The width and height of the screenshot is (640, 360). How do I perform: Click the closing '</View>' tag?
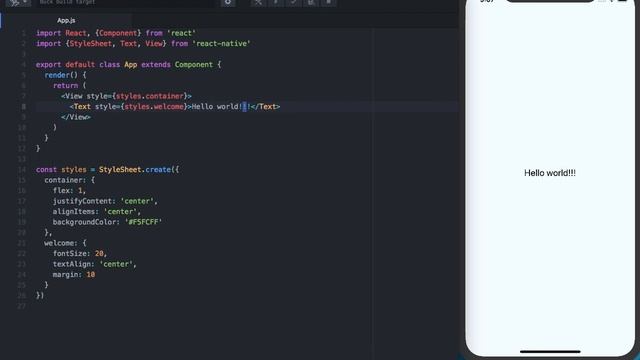coord(76,117)
